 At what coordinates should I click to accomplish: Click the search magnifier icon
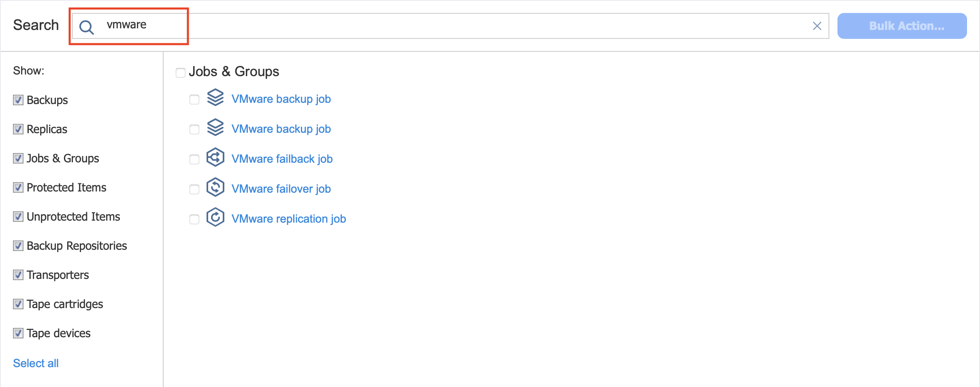86,27
